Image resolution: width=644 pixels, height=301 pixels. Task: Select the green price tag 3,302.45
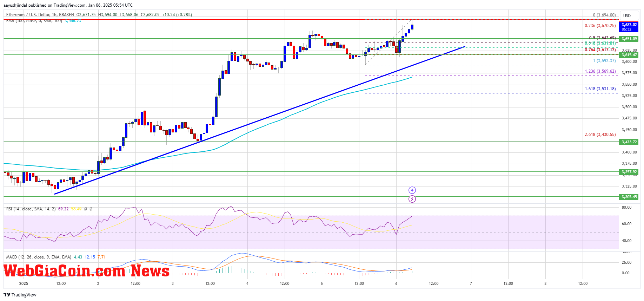pos(629,197)
